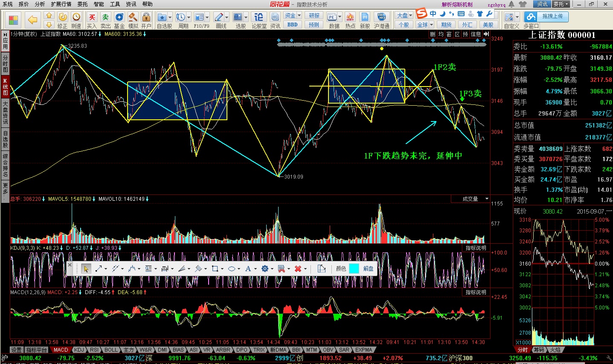Image resolution: width=613 pixels, height=364 pixels.
Task: Click the page-up arrow icon in toolbar
Action: coord(49,15)
